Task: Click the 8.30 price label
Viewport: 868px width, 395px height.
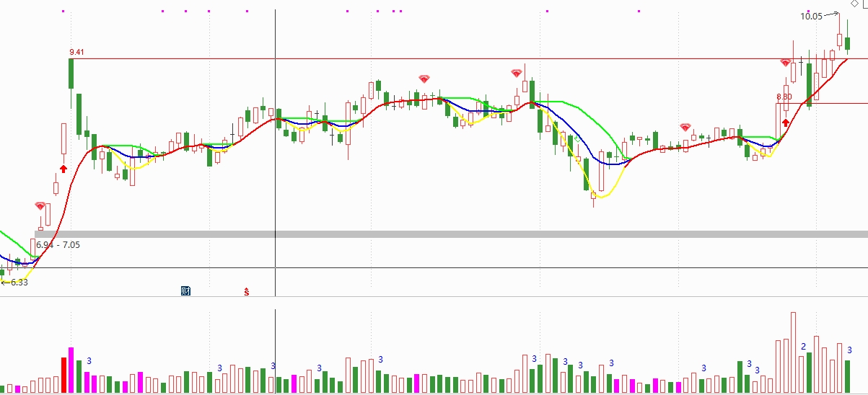Action: [784, 97]
